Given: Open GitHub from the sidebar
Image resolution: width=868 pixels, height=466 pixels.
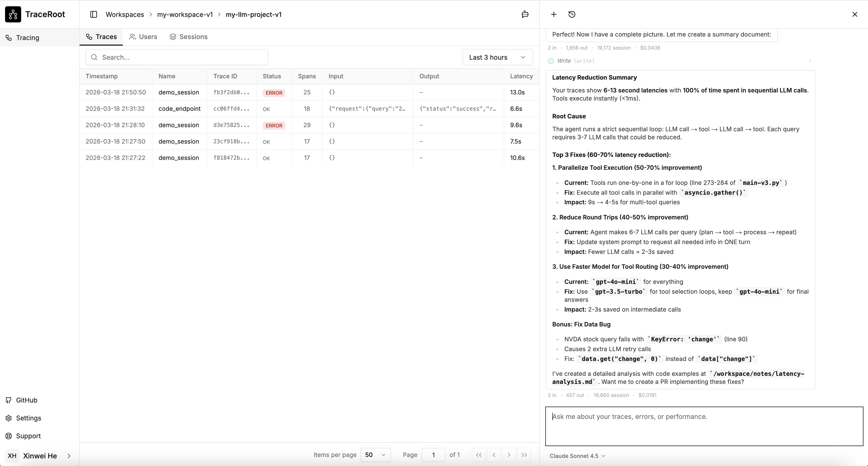Looking at the screenshot, I should [x=27, y=400].
